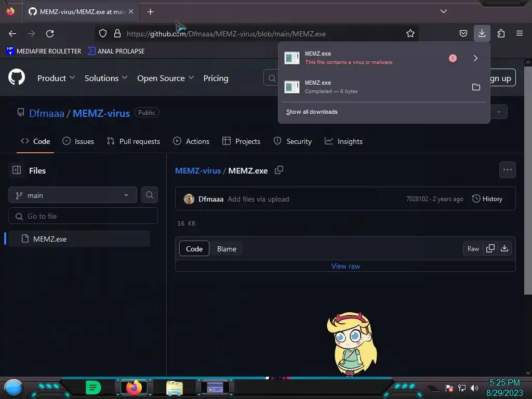Copy raw file contents icon

490,249
